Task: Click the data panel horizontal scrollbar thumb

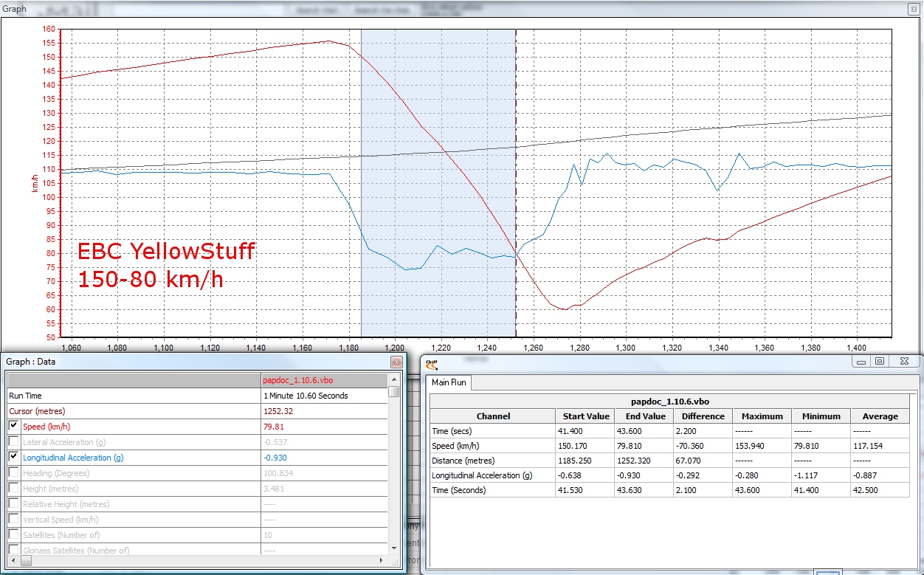Action: tap(25, 560)
